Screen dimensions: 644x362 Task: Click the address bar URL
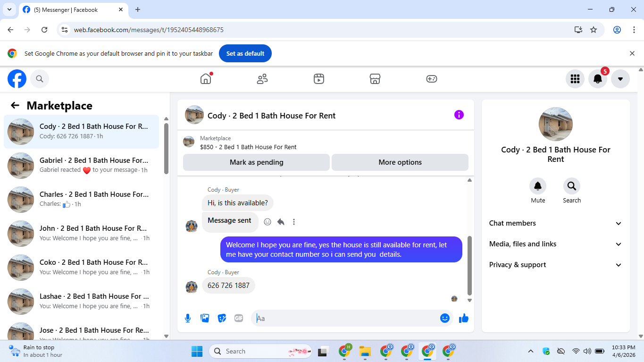coord(149,30)
